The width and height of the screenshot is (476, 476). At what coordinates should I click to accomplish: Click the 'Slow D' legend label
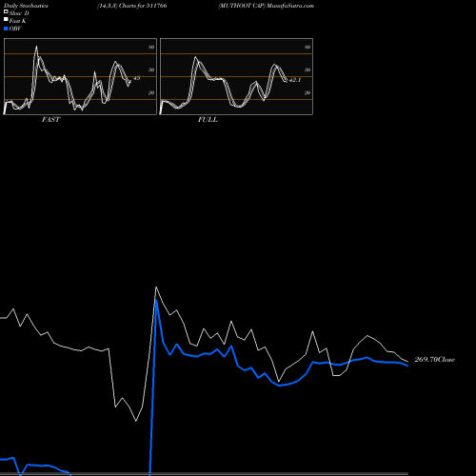19,13
